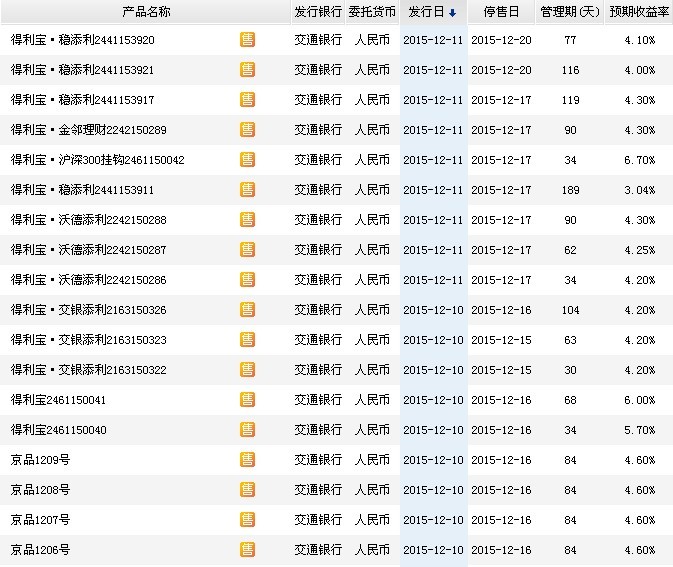
Task: Open product 得利宝·稳添利2441153920
Action: click(x=83, y=40)
